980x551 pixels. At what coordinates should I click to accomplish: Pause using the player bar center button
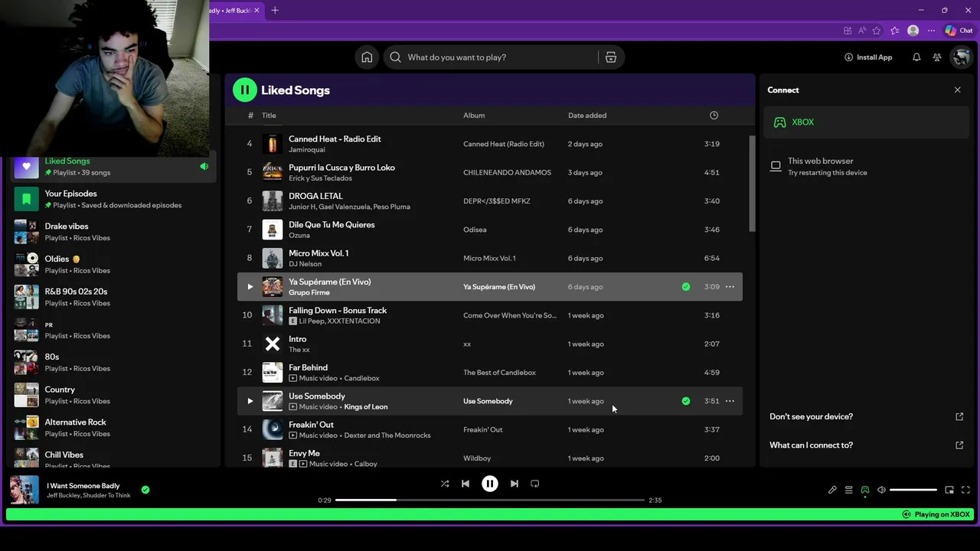click(x=490, y=484)
